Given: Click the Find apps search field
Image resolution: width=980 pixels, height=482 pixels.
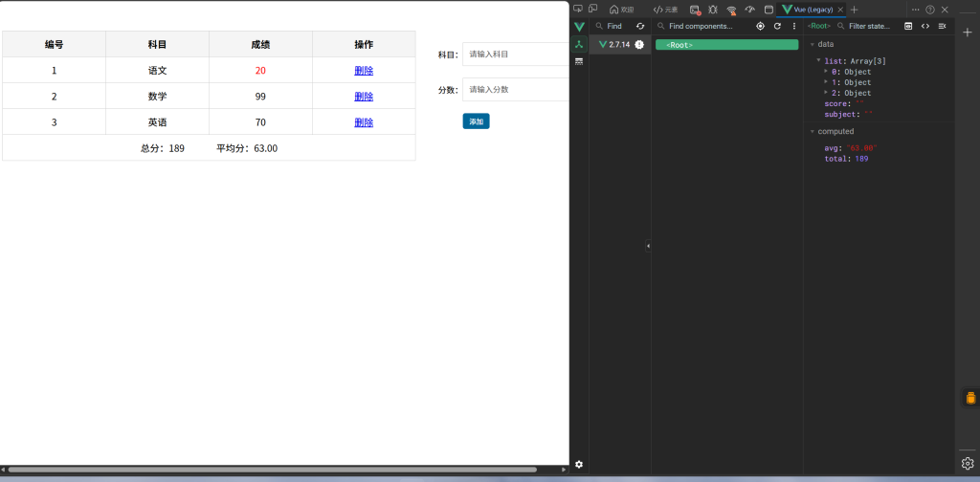Looking at the screenshot, I should 613,26.
